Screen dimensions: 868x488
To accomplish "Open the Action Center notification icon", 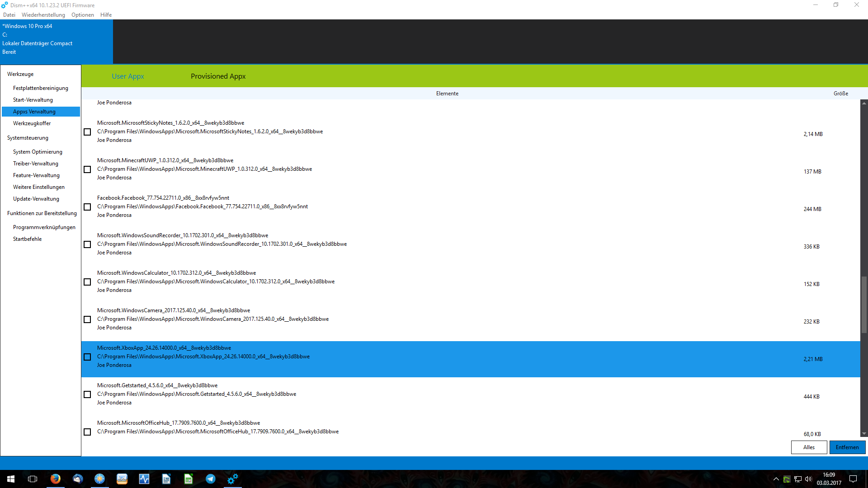I will click(x=853, y=479).
